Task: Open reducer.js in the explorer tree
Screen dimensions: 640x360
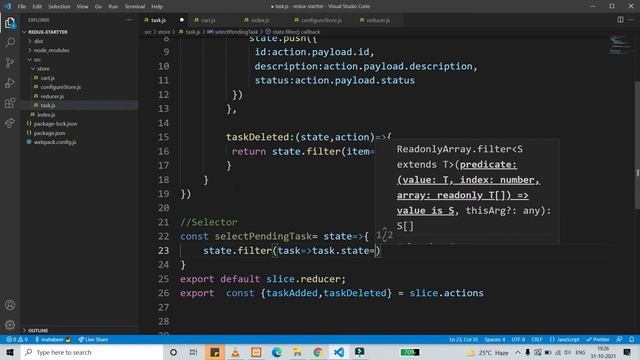Action: [x=52, y=96]
